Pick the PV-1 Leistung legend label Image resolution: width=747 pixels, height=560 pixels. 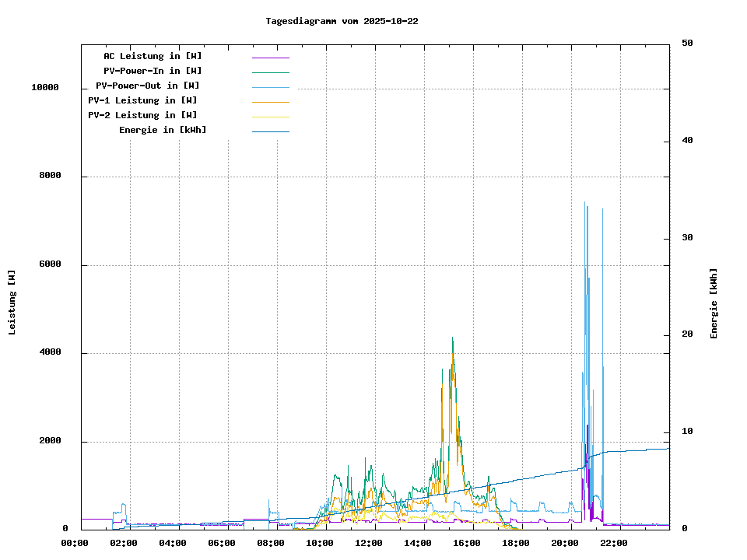click(142, 100)
